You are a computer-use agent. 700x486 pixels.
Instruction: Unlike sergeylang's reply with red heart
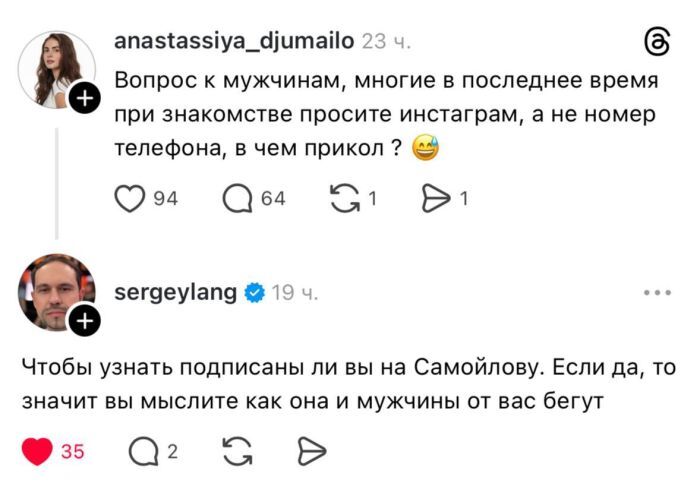pos(38,452)
